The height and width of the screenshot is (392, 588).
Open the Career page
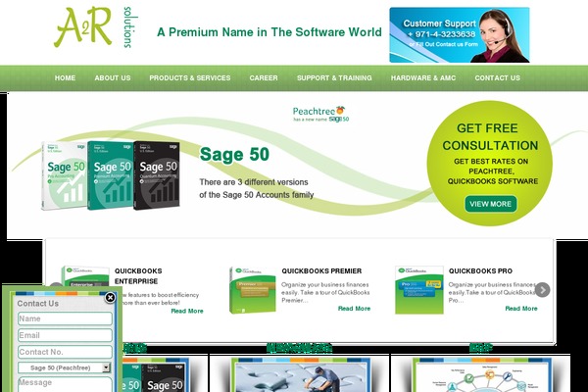click(264, 78)
